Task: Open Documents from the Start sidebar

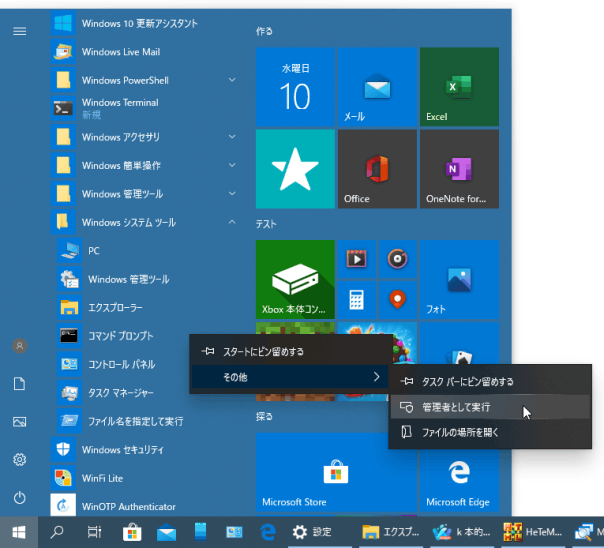Action: 20,384
